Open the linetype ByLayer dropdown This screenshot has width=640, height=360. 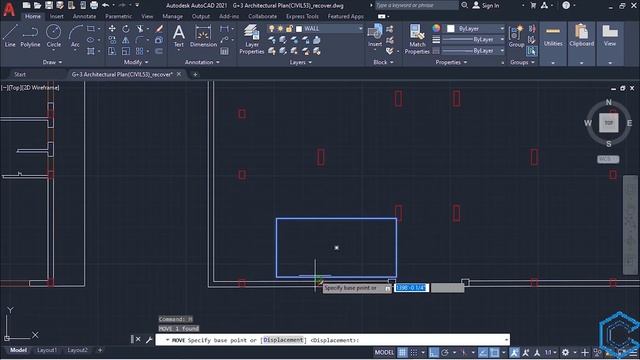(x=502, y=51)
